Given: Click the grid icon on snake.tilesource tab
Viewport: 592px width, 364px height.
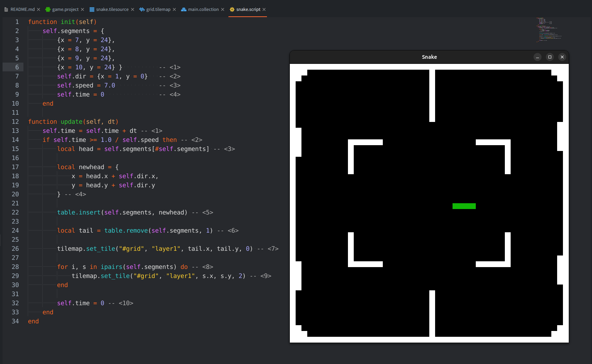Looking at the screenshot, I should click(92, 9).
